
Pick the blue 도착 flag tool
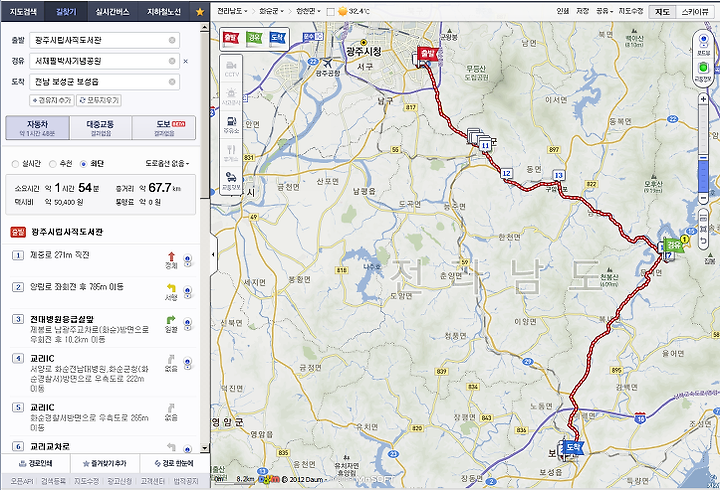point(277,38)
